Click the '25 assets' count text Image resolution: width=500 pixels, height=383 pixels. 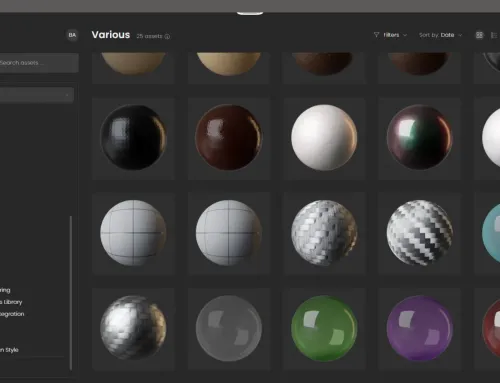click(x=149, y=36)
